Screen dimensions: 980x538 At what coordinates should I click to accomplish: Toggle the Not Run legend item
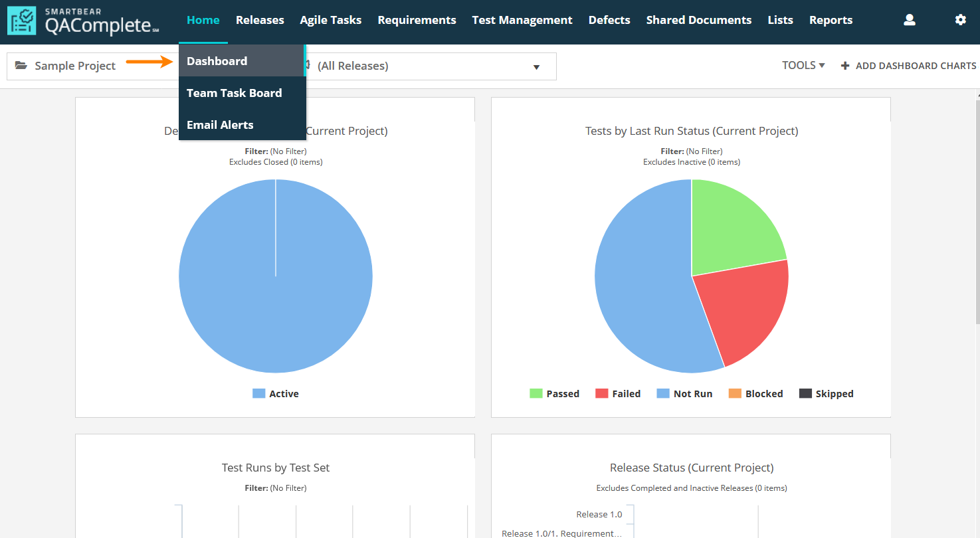pyautogui.click(x=684, y=394)
